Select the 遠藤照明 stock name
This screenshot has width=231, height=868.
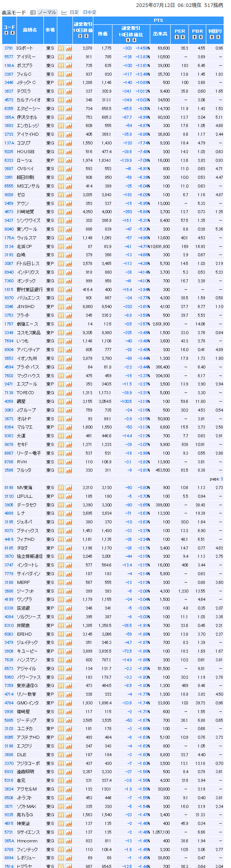coord(26,772)
